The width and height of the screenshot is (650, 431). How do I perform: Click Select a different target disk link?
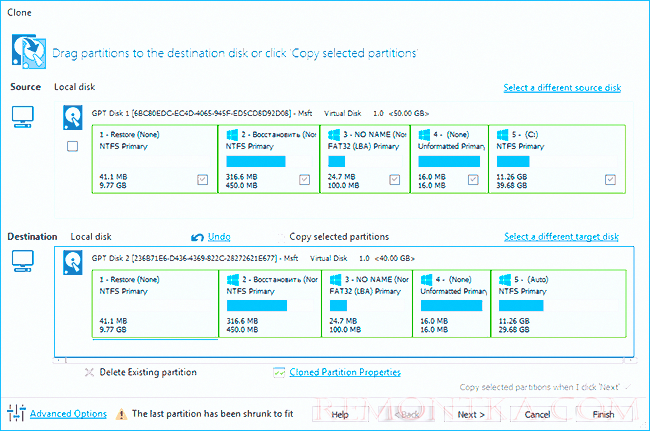tap(561, 237)
